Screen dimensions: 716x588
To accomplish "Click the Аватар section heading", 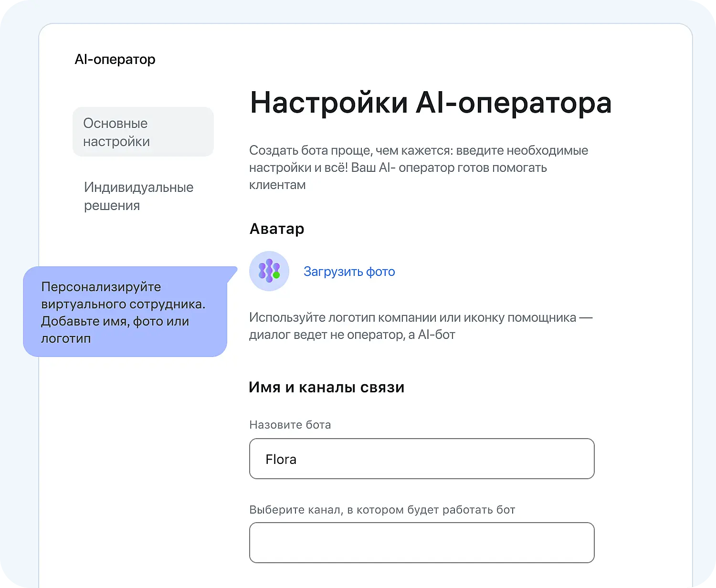I will pos(277,229).
